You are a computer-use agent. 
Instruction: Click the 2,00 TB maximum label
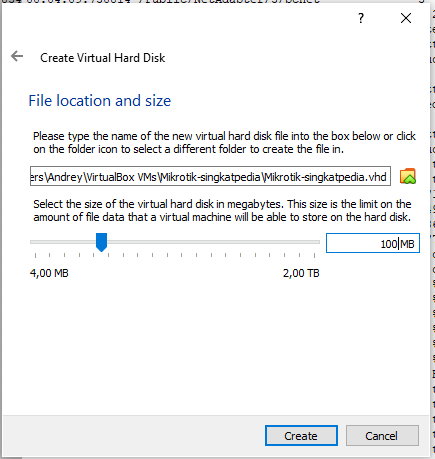301,273
